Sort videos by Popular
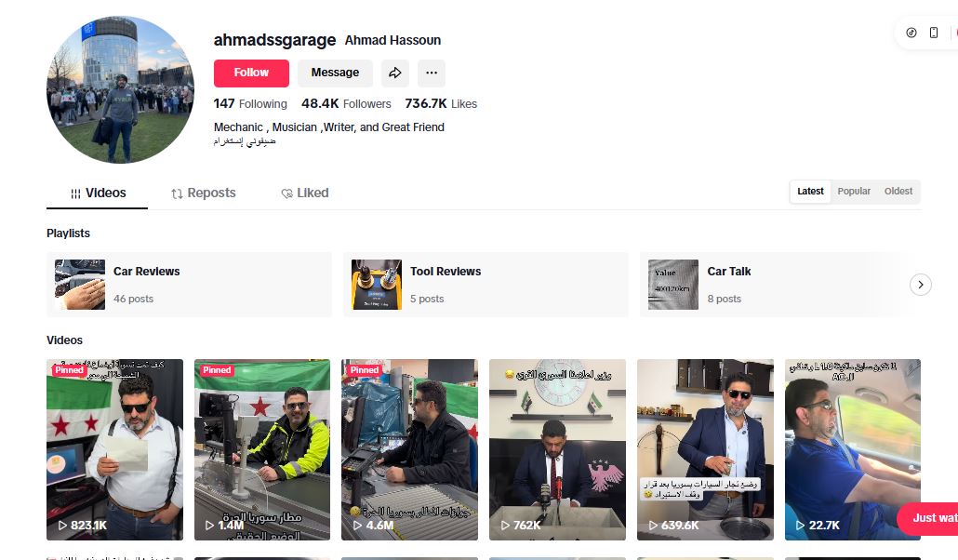 [854, 192]
